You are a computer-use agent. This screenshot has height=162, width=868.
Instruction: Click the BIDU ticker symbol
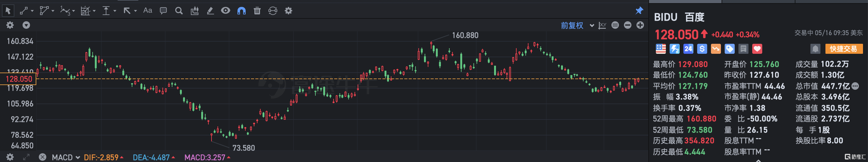coord(666,17)
